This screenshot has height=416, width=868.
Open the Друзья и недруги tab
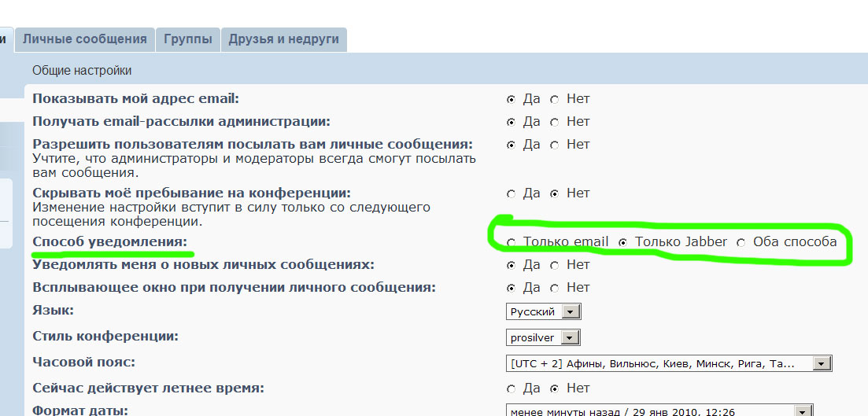click(x=283, y=39)
